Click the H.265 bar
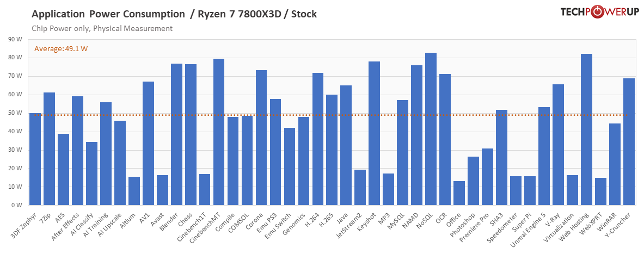The image size is (644, 254). point(332,150)
